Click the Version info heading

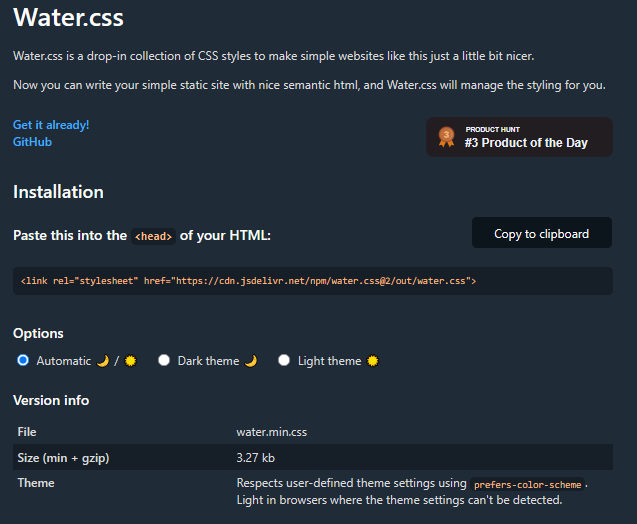click(x=51, y=400)
